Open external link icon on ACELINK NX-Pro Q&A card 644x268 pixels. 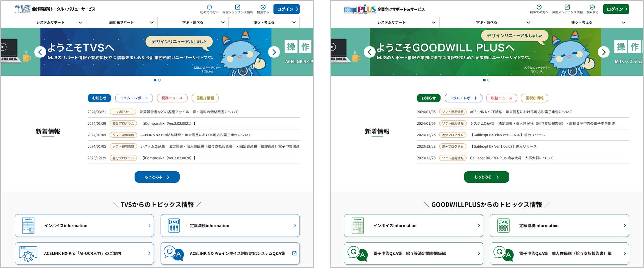(294, 253)
